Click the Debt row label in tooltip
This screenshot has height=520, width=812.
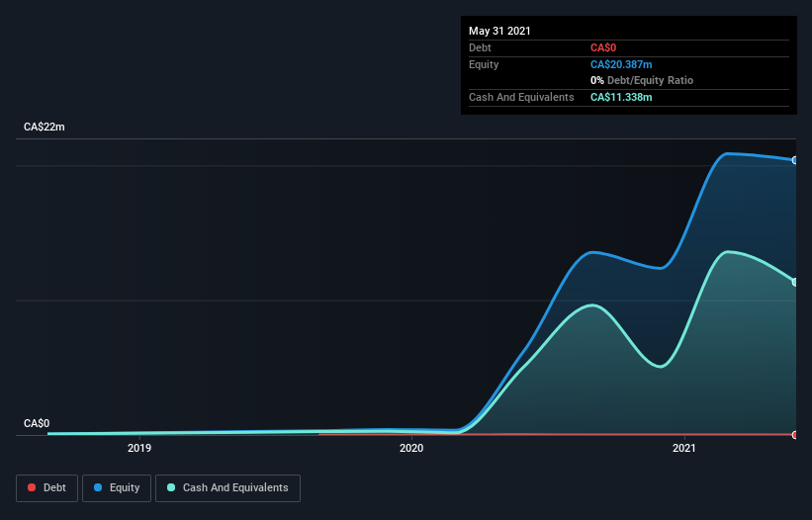click(480, 47)
